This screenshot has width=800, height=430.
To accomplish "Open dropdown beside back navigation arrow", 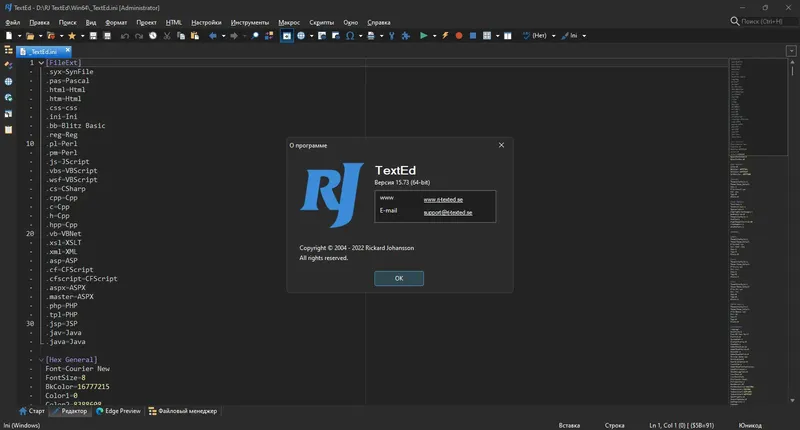I will tap(223, 36).
